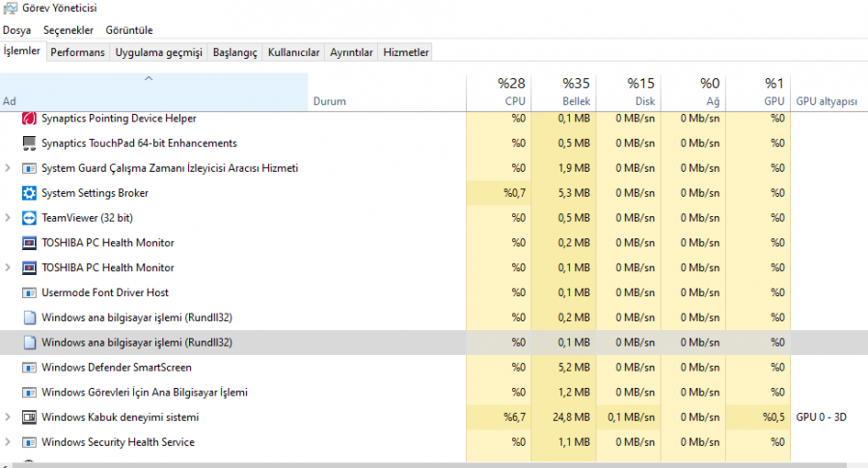868x468 pixels.
Task: Switch to the Başlangıç tab
Action: tap(234, 52)
